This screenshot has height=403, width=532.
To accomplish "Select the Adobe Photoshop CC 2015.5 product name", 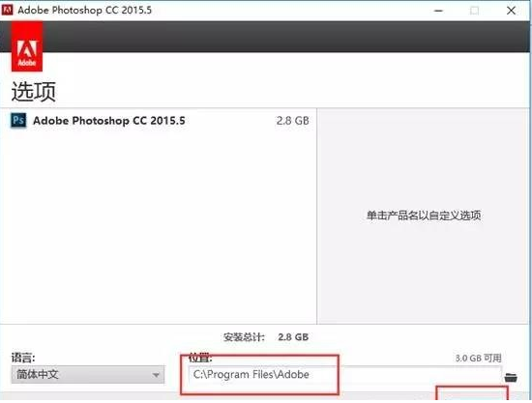I will click(109, 121).
